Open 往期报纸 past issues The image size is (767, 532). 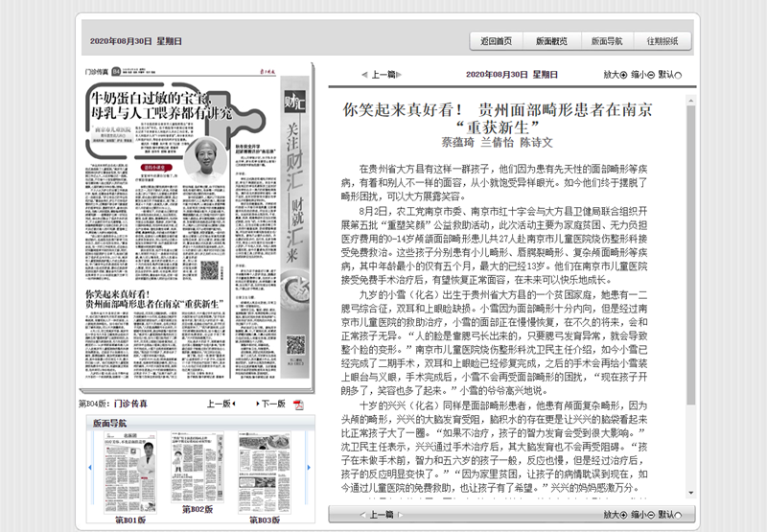[662, 41]
